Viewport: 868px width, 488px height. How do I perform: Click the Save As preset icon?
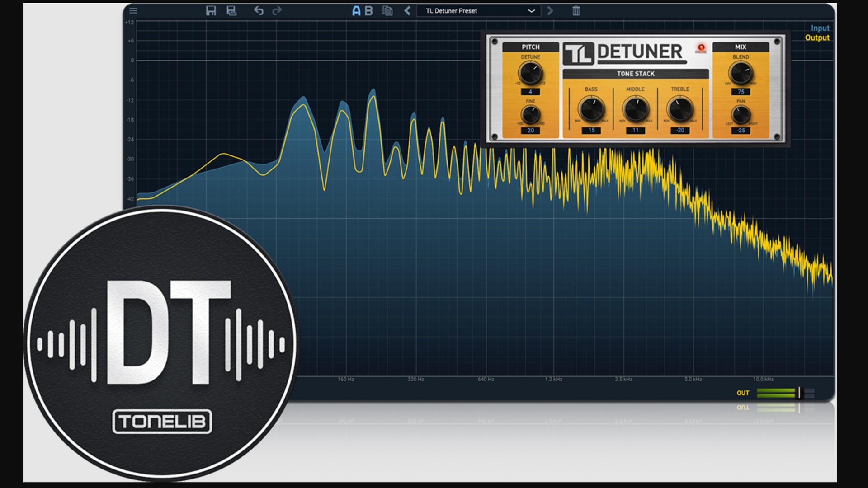click(231, 10)
